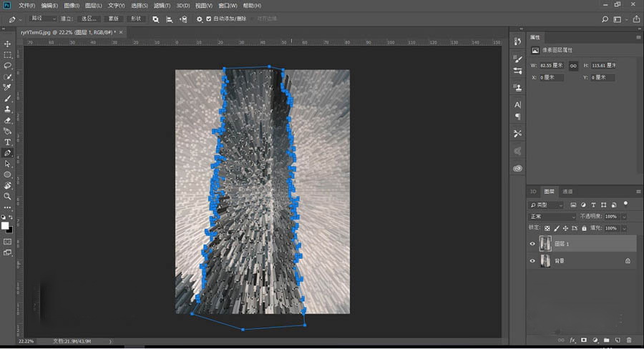Select the Lasso tool

[x=8, y=66]
